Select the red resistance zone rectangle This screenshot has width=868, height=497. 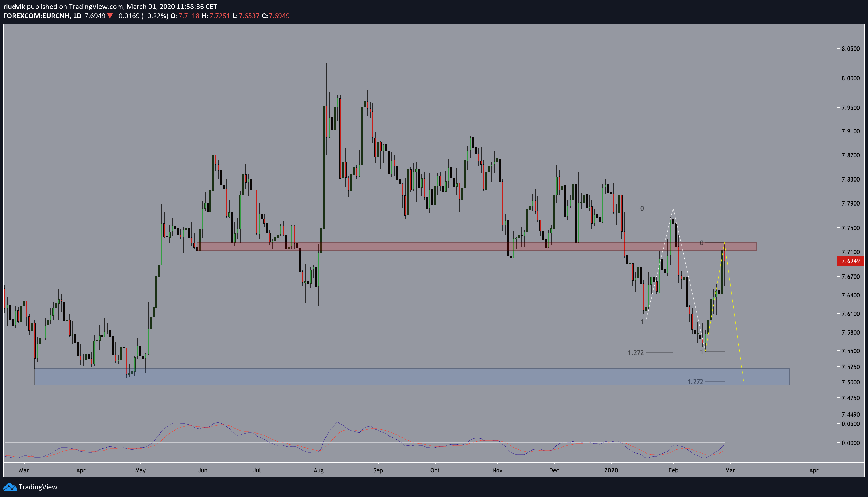[477, 247]
